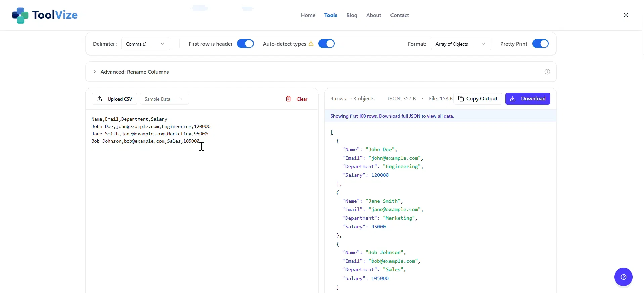Image resolution: width=644 pixels, height=293 pixels.
Task: Click the "Salary": 120000 JSON line
Action: point(365,175)
